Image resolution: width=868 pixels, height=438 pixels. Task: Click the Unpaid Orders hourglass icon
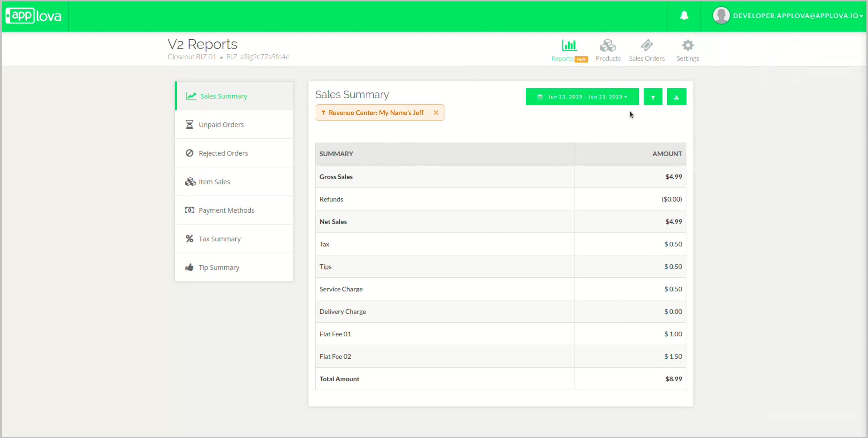coord(189,125)
